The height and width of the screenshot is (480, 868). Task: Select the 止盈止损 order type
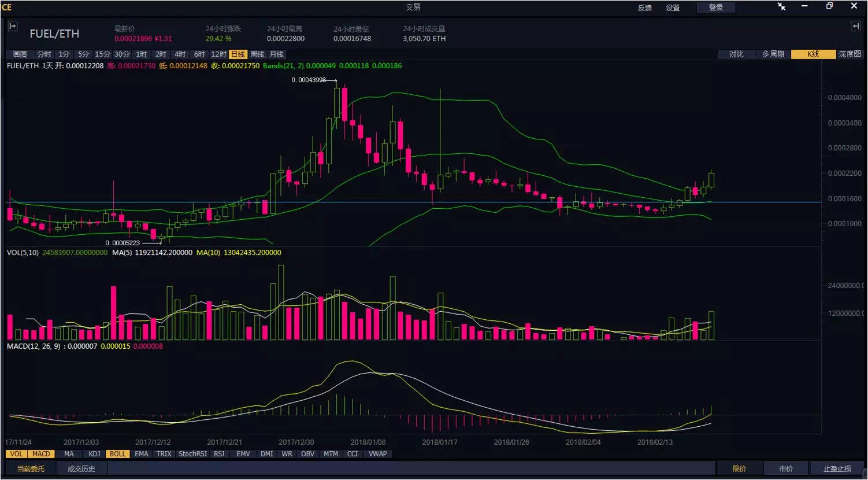pyautogui.click(x=837, y=468)
